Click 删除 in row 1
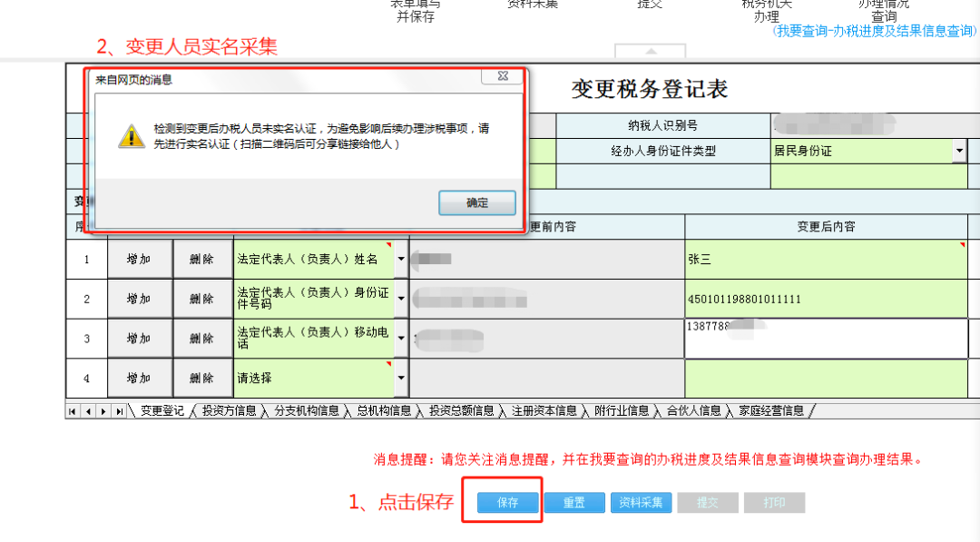The image size is (980, 542). click(202, 259)
